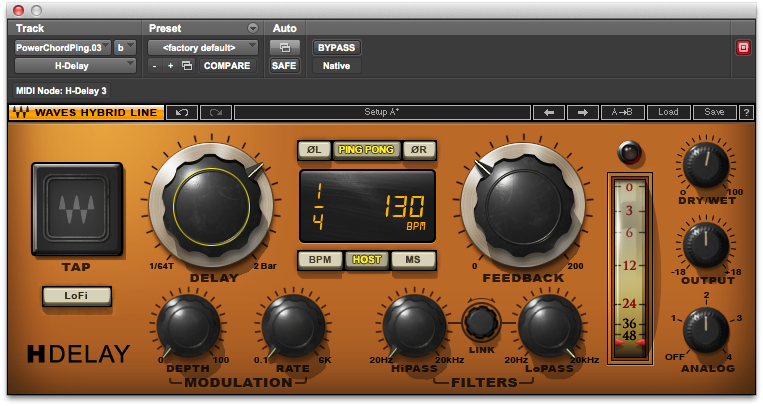
Task: Open track selector PowerChordPing.03 dropdown
Action: click(63, 48)
